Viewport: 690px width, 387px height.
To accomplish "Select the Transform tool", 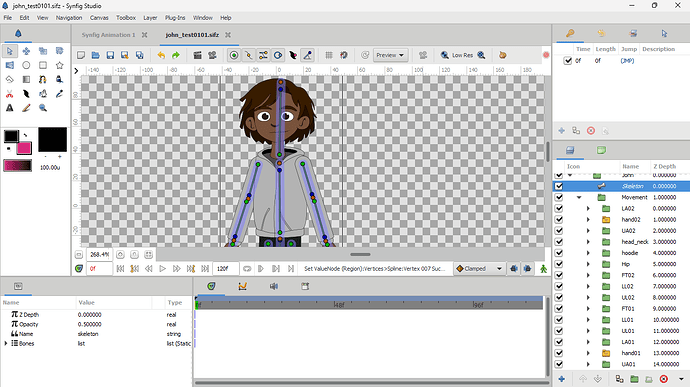I will 10,51.
